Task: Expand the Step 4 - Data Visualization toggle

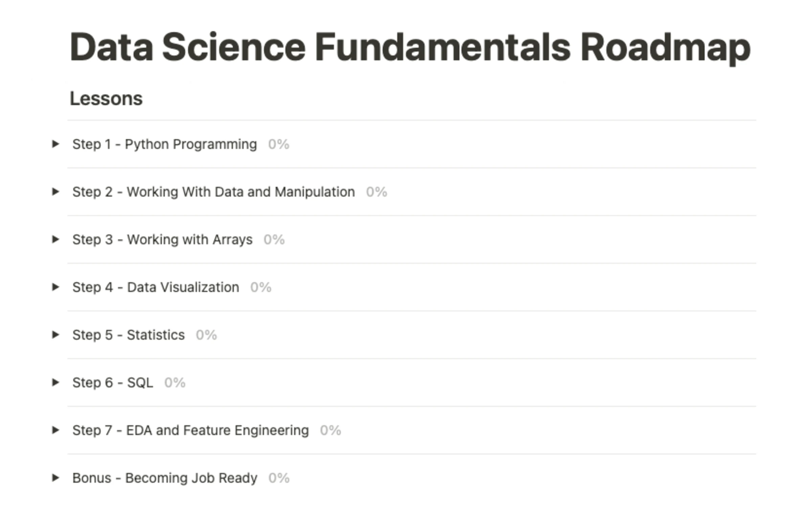Action: 57,288
